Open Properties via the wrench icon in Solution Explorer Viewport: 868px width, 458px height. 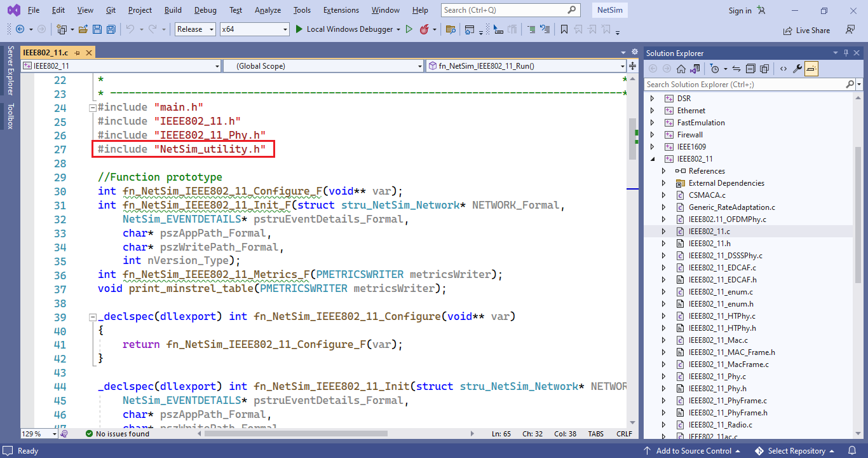click(797, 69)
